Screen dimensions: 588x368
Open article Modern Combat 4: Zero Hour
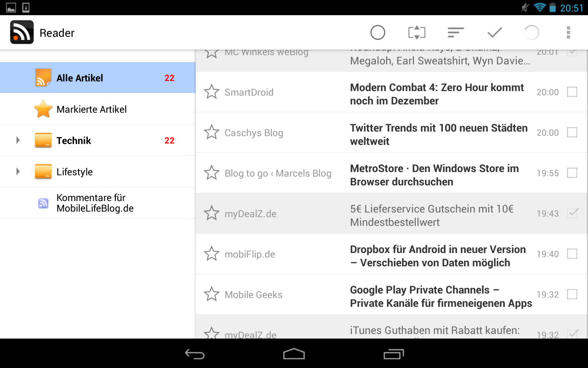click(x=437, y=94)
